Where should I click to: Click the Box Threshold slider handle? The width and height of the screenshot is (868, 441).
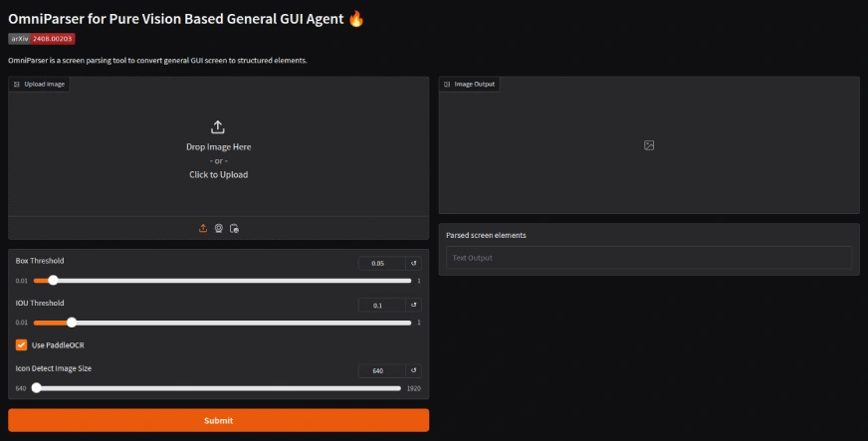[x=53, y=281]
